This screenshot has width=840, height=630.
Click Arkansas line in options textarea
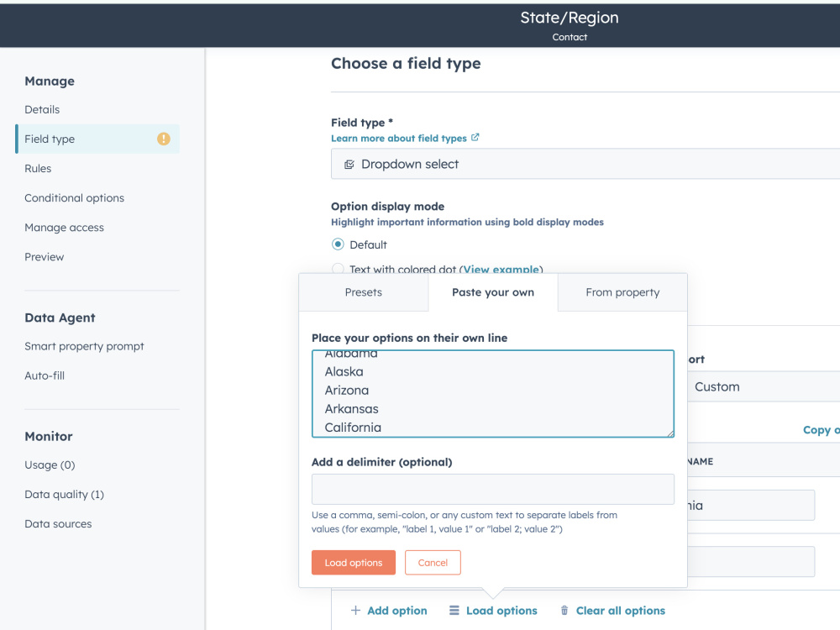(x=351, y=409)
